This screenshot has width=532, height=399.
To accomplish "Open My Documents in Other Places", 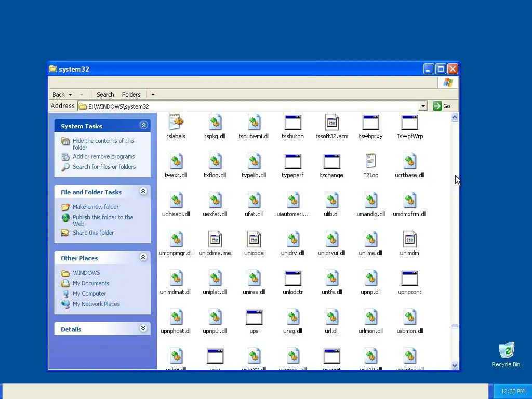I will [x=91, y=283].
